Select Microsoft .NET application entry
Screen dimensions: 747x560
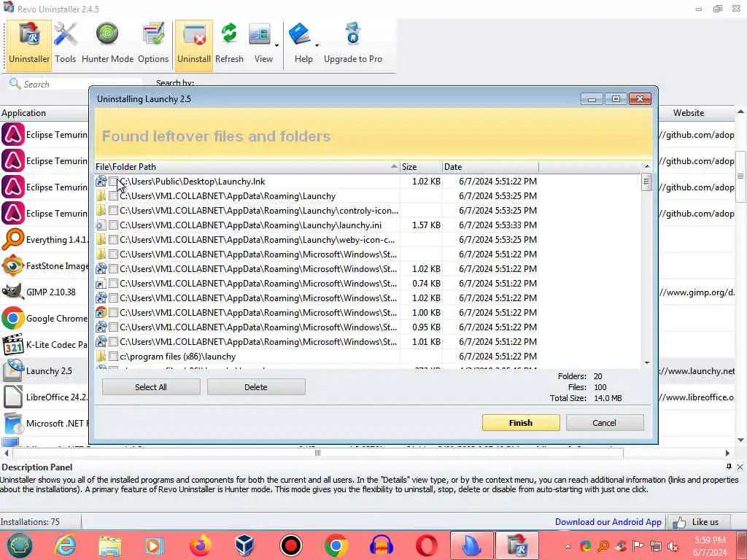pyautogui.click(x=44, y=423)
